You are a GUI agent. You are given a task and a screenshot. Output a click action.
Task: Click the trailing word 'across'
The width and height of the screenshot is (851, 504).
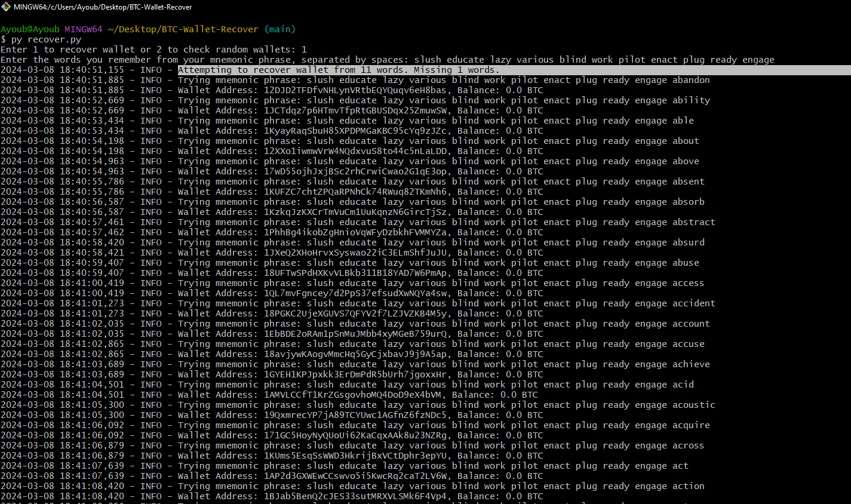[689, 445]
